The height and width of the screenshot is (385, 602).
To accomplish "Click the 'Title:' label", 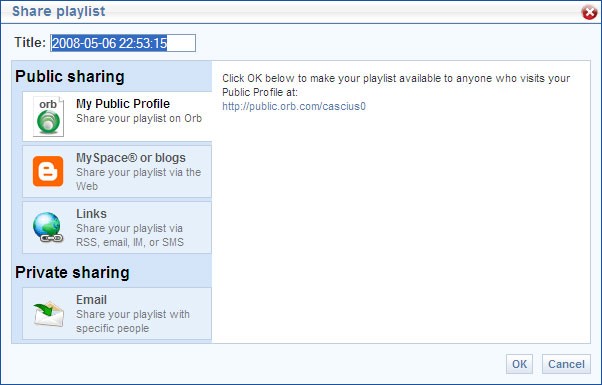I will (30, 42).
